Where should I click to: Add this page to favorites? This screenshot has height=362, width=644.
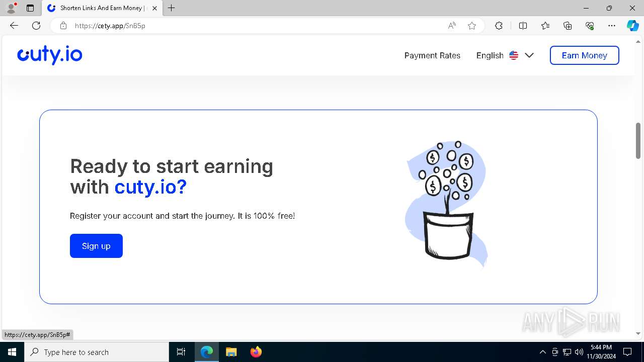[472, 26]
